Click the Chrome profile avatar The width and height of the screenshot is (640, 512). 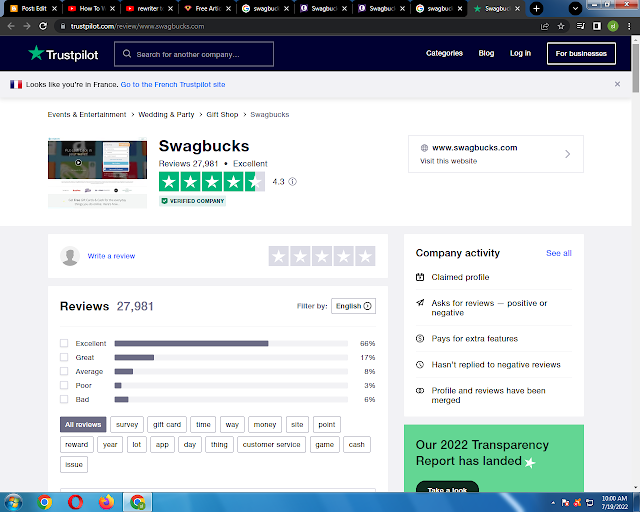tap(613, 26)
